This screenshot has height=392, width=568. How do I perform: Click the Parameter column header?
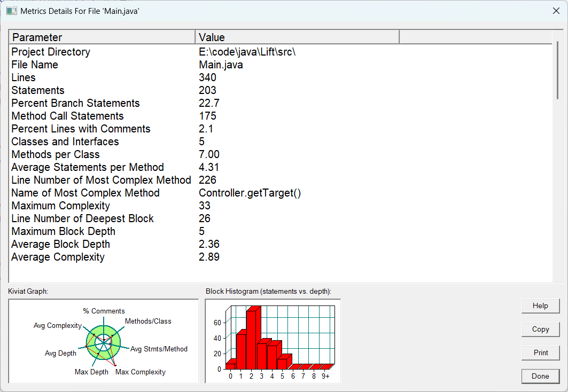[102, 37]
